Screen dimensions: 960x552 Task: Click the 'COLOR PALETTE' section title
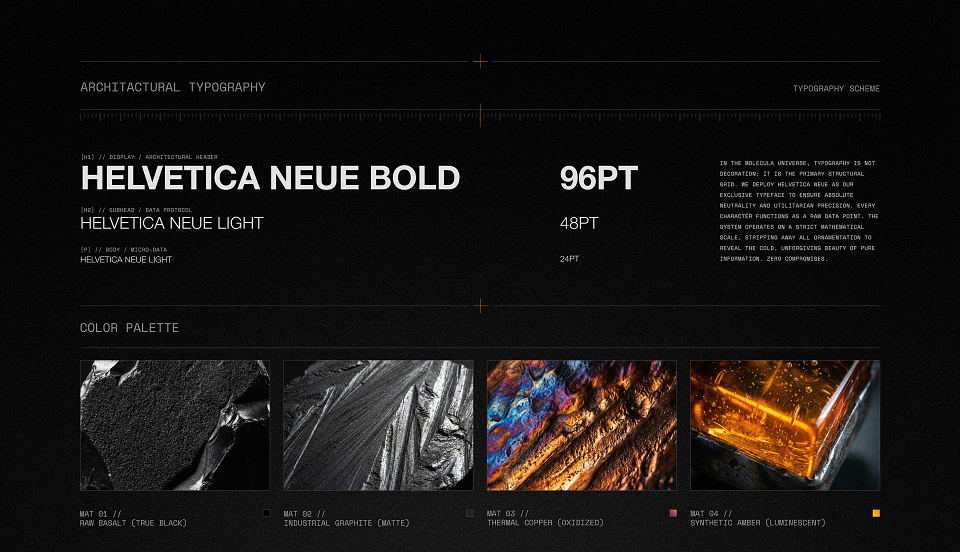click(129, 328)
